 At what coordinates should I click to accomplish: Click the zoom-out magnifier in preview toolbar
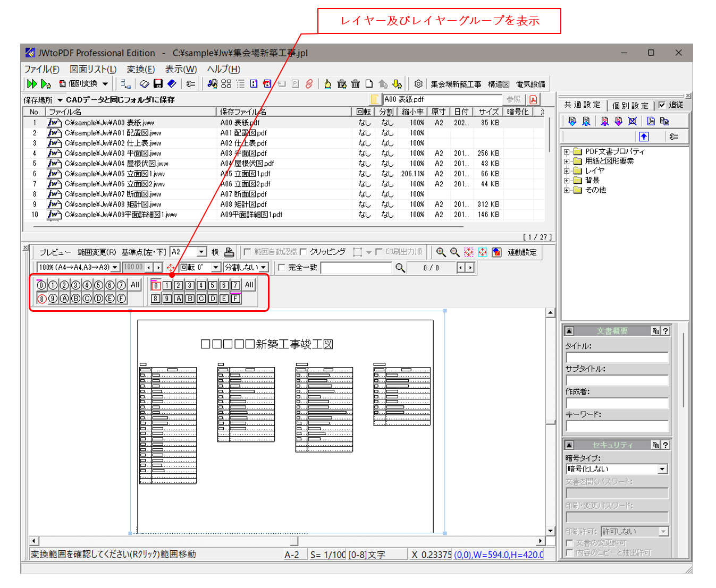tap(454, 252)
